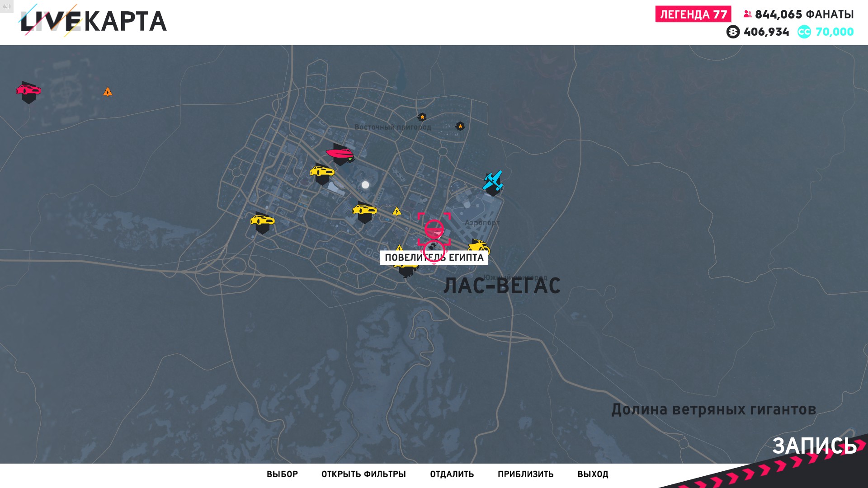Click the yellow lightning triangle above the tooltip

point(399,248)
